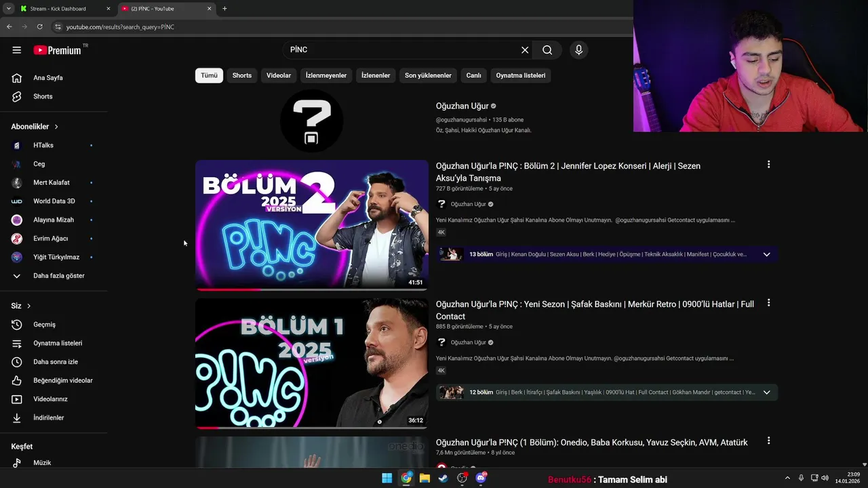Show hidden system tray icons
This screenshot has width=868, height=488.
pyautogui.click(x=787, y=478)
